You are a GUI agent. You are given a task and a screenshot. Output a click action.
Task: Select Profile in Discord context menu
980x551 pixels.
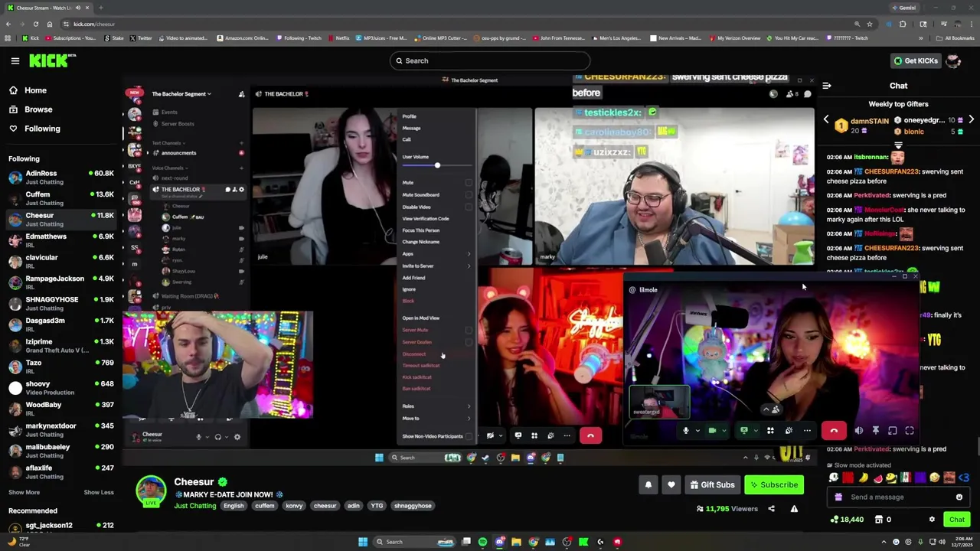point(410,116)
